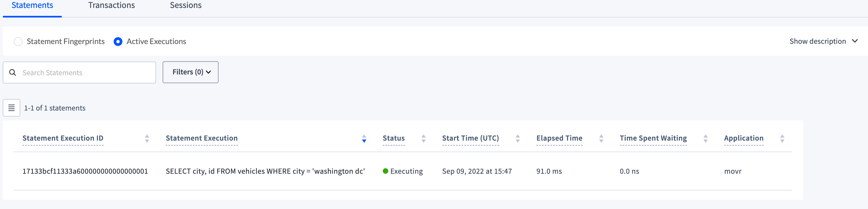This screenshot has width=868, height=209.
Task: Select Statement Fingerprints radio button
Action: pos(18,42)
